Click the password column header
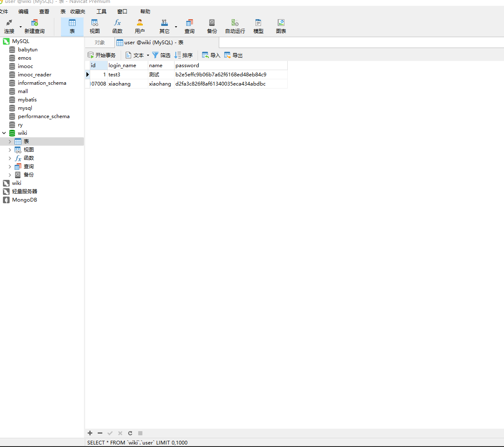The height and width of the screenshot is (447, 504). [x=231, y=66]
